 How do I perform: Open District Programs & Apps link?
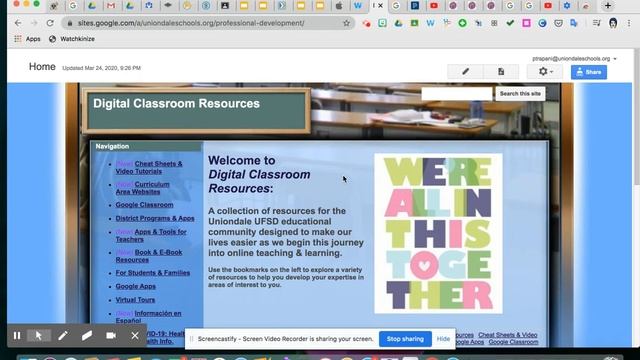155,218
